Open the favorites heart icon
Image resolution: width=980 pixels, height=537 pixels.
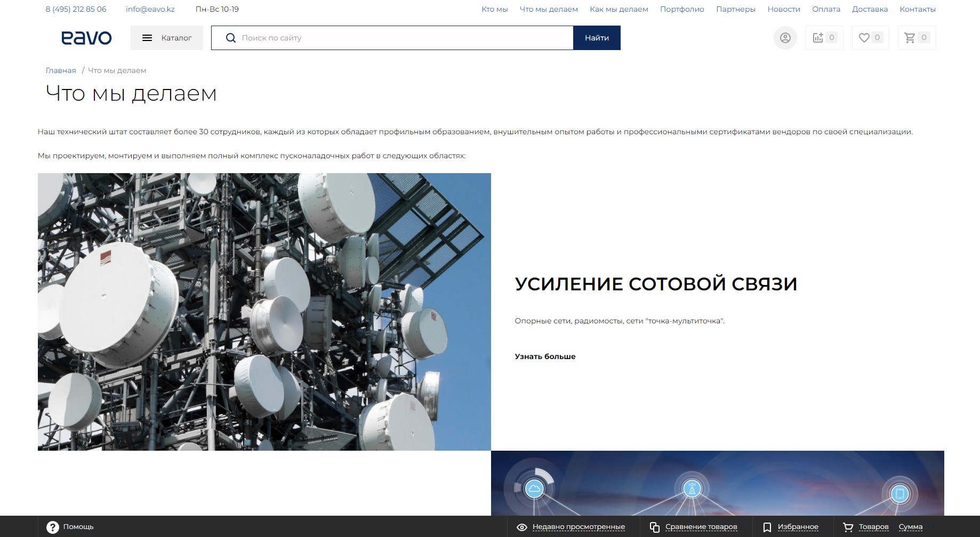(x=864, y=38)
